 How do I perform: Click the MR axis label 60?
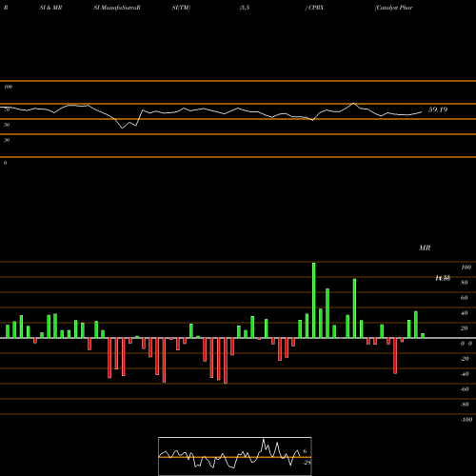464,298
